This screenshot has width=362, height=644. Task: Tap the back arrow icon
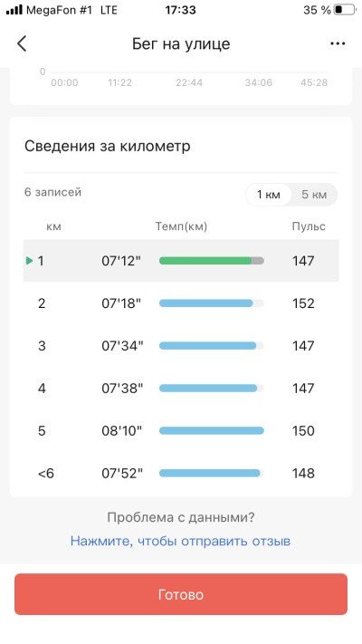click(x=22, y=43)
